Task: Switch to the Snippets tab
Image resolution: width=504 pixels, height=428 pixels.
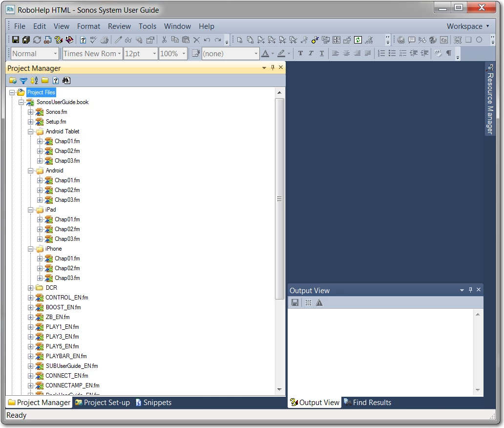Action: click(154, 402)
